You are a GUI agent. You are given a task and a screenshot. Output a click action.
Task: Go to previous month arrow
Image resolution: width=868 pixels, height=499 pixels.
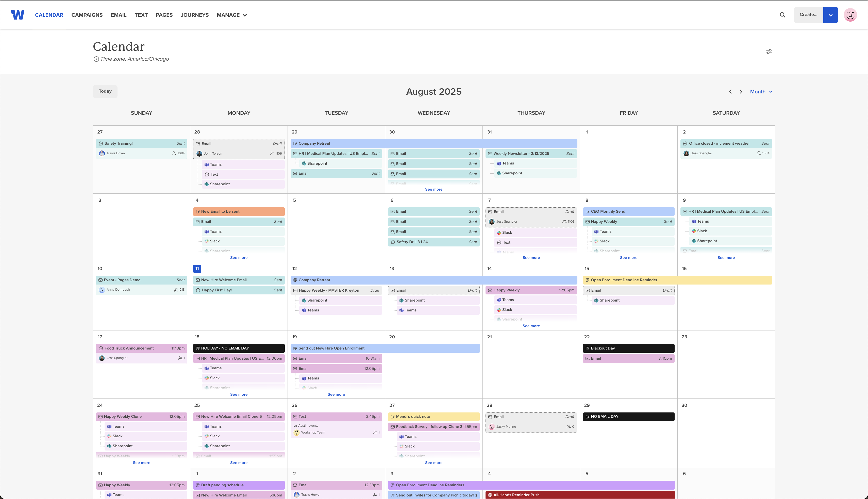click(730, 92)
